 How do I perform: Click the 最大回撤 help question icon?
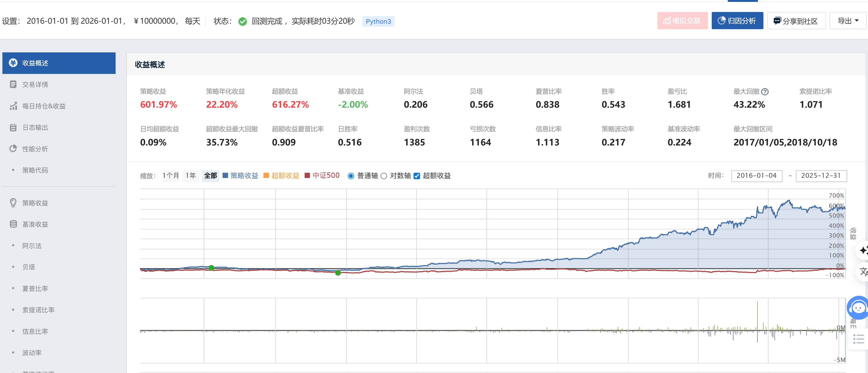click(x=765, y=92)
